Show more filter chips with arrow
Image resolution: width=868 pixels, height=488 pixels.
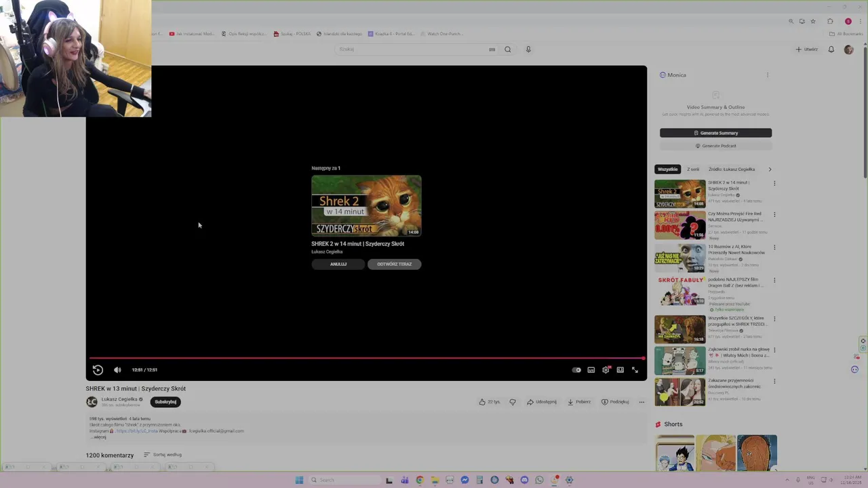[770, 169]
